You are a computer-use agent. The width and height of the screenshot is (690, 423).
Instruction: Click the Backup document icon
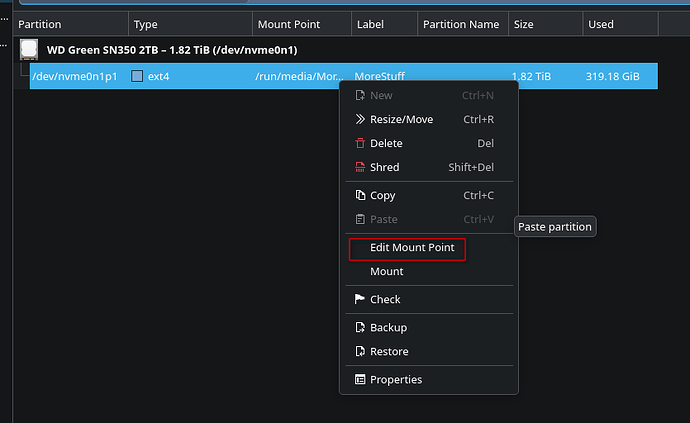(360, 327)
